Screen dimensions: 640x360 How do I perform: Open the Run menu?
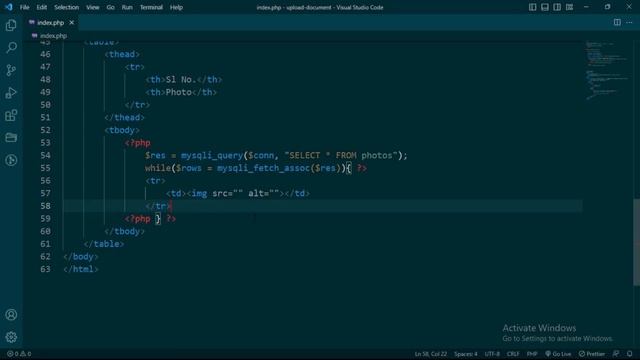pyautogui.click(x=127, y=7)
